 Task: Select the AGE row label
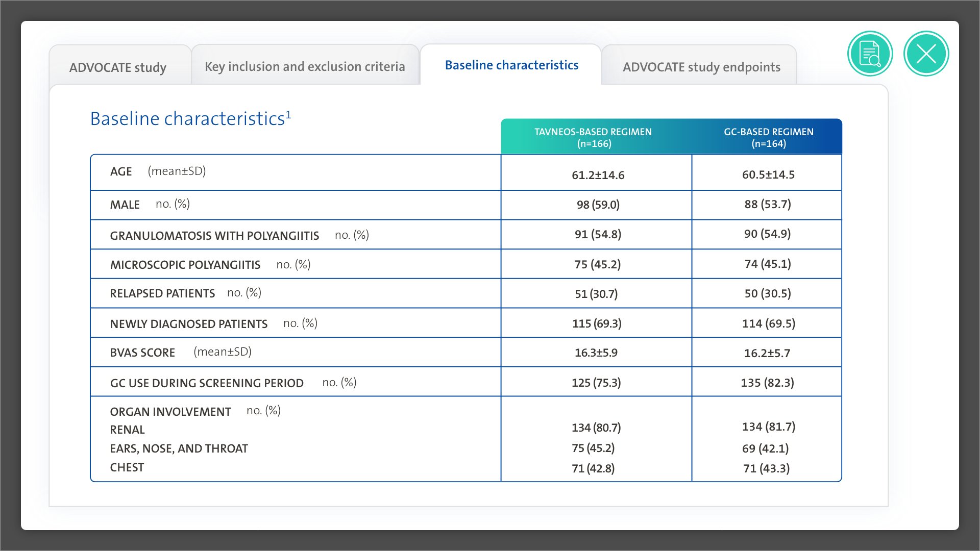coord(121,172)
